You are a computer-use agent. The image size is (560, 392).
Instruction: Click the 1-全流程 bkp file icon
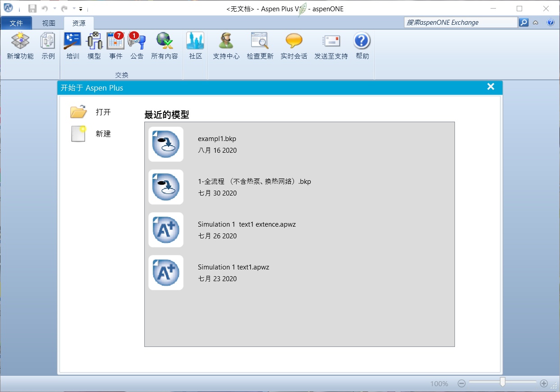coord(166,187)
